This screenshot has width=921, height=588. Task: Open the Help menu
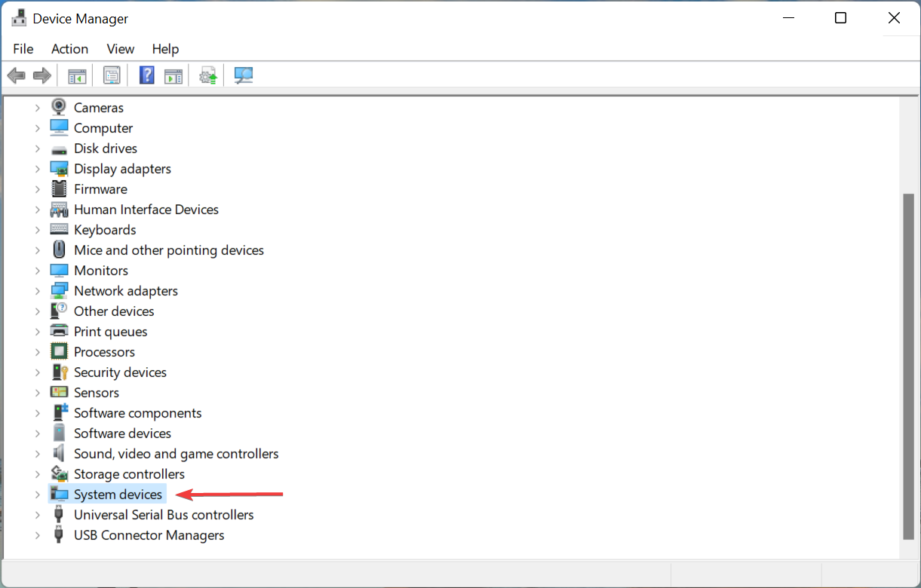click(165, 48)
